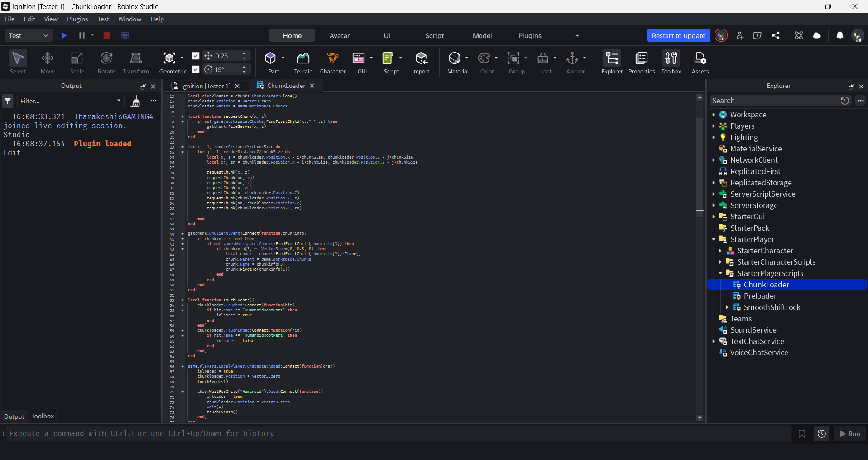
Task: Open the share icon in top bar
Action: (x=776, y=35)
